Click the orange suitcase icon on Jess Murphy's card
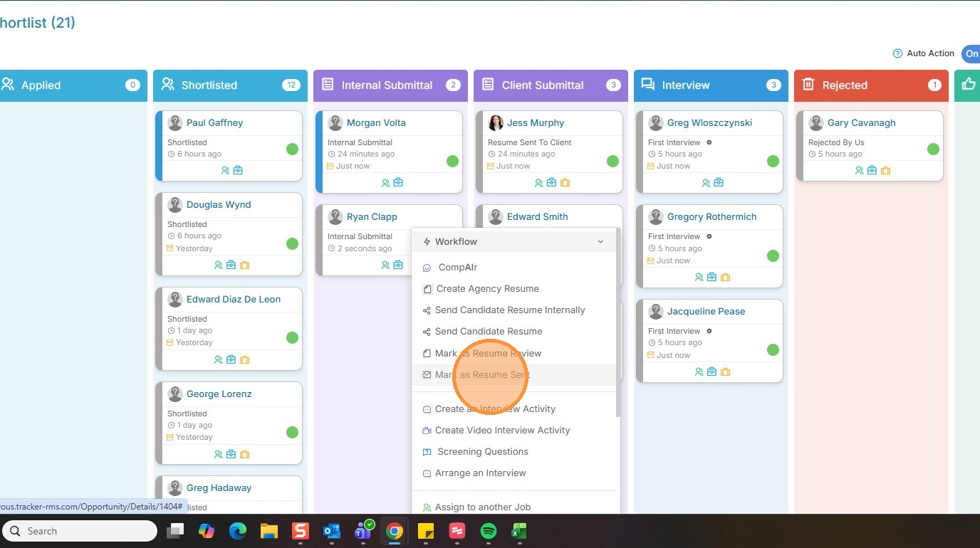The width and height of the screenshot is (980, 548). (x=565, y=183)
